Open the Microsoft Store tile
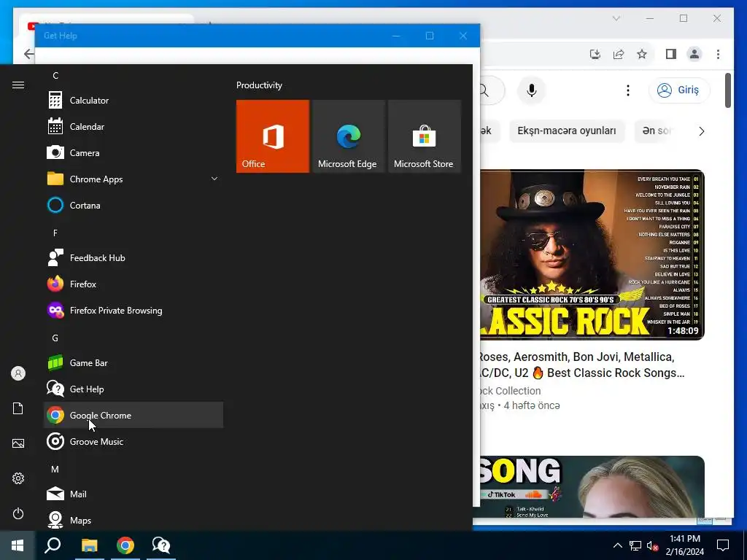The width and height of the screenshot is (747, 560). click(x=425, y=136)
